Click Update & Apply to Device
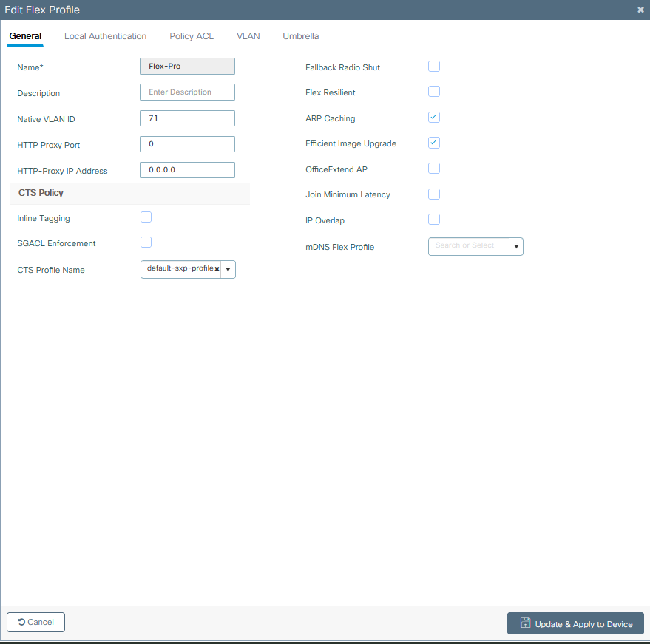 [x=575, y=623]
